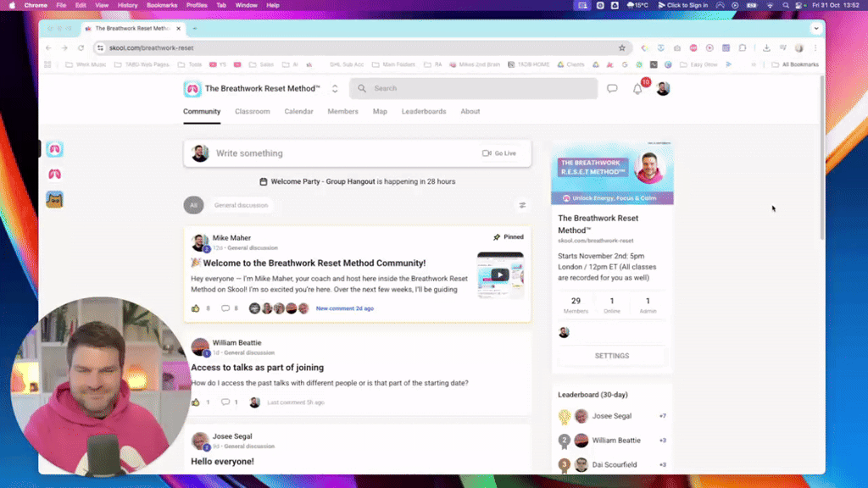Go to the Members tab
This screenshot has height=488, width=868.
point(342,111)
